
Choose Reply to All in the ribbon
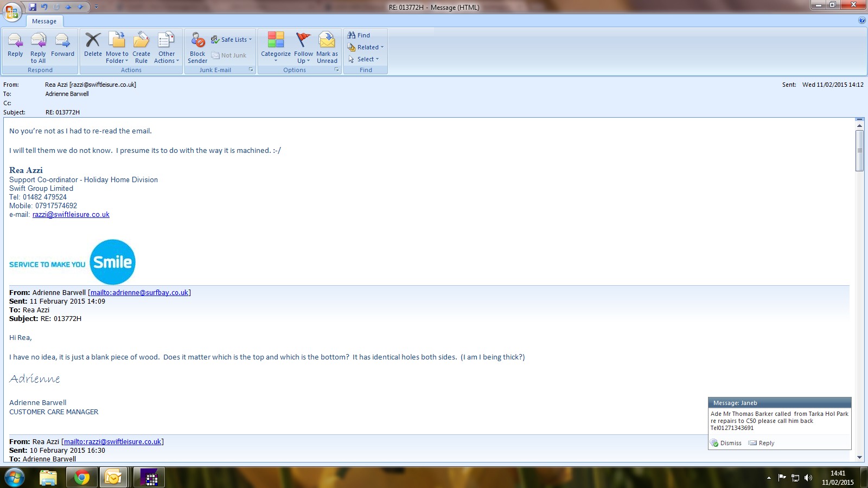tap(38, 48)
